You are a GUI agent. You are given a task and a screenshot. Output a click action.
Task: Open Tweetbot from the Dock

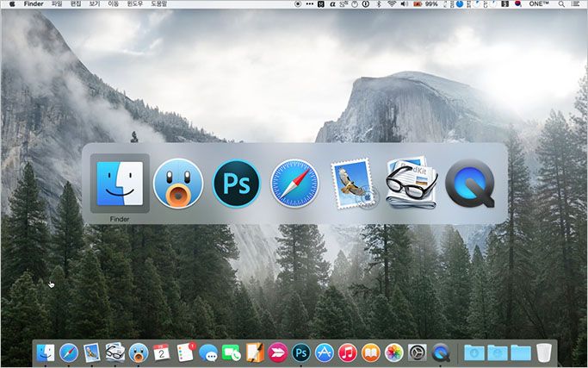coord(139,353)
